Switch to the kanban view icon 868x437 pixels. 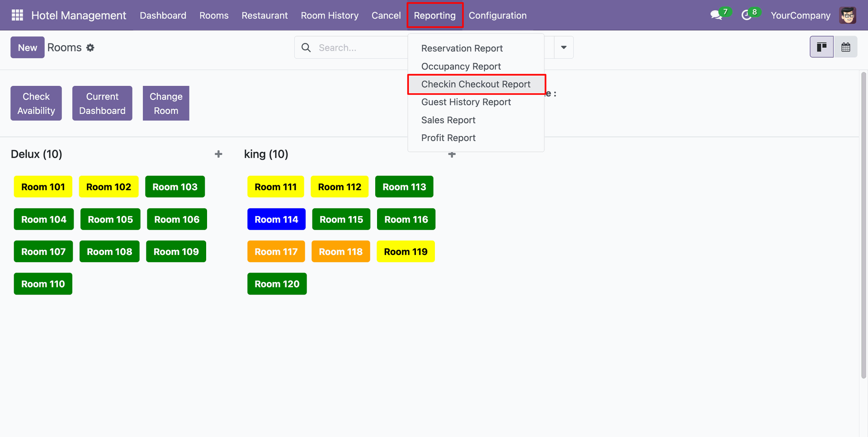click(x=821, y=47)
